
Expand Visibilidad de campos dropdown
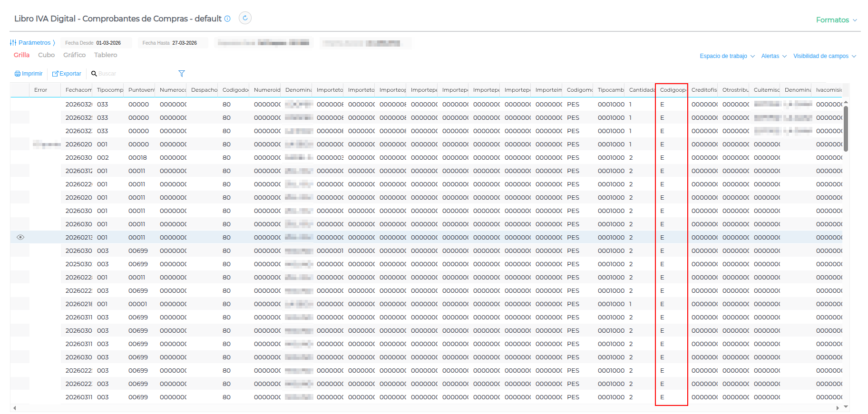(x=824, y=56)
